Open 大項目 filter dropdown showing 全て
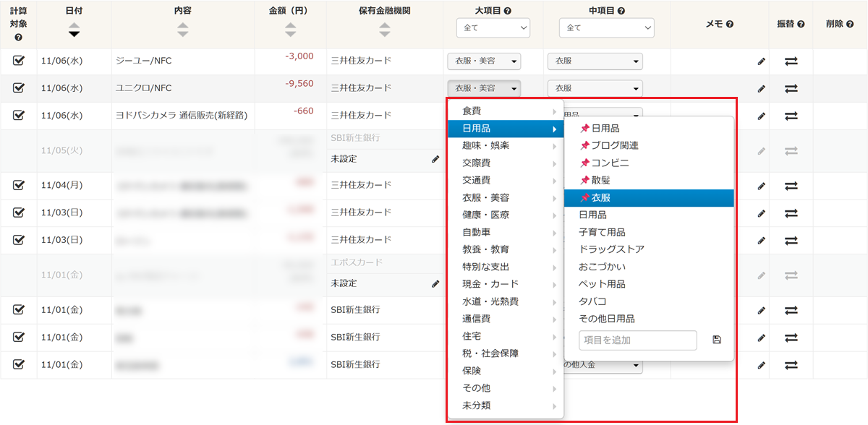868x425 pixels. 493,28
